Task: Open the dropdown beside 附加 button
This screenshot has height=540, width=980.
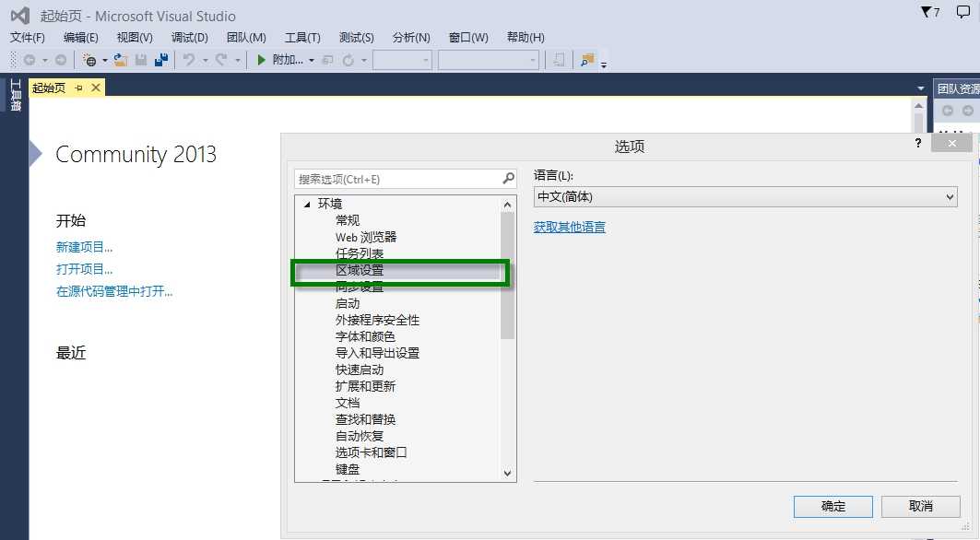Action: (312, 61)
